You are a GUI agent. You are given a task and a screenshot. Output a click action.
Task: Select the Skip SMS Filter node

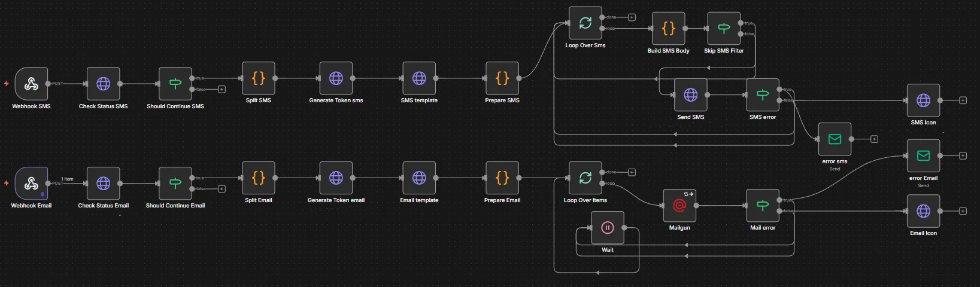click(724, 28)
